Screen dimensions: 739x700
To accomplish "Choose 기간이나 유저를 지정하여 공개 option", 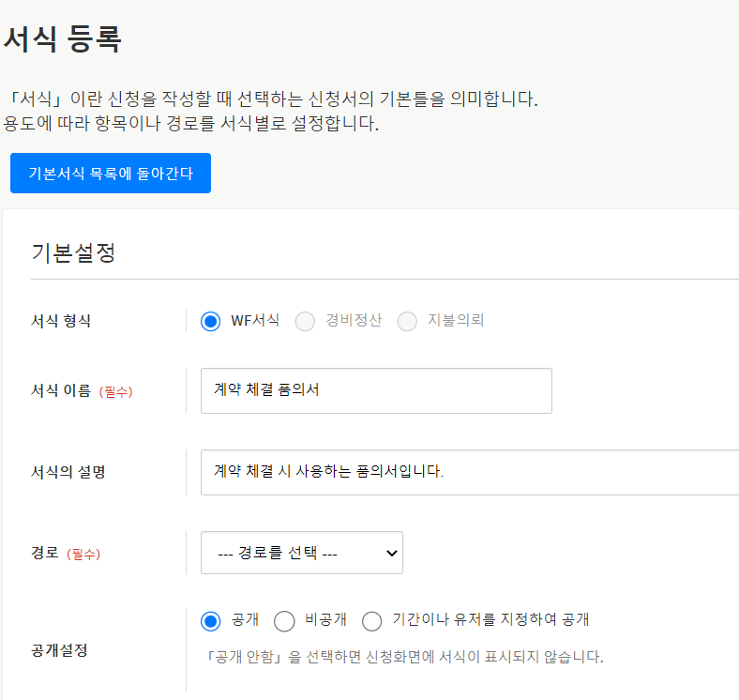I will tap(372, 620).
